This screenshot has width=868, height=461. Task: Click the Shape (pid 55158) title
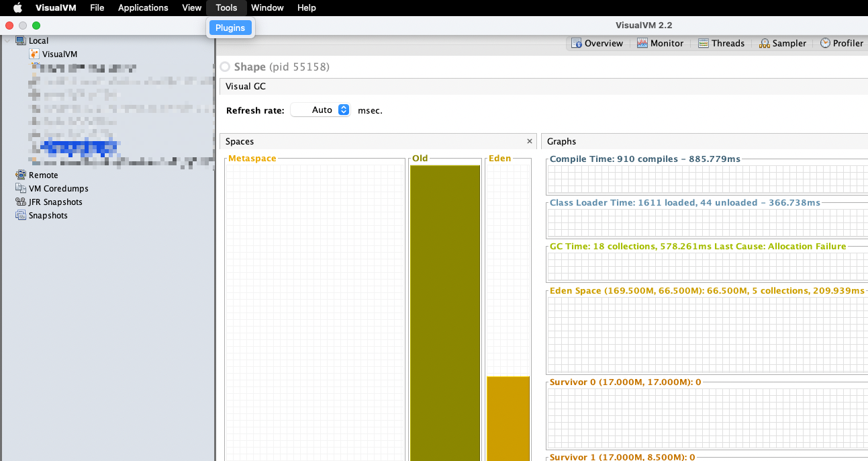[282, 67]
